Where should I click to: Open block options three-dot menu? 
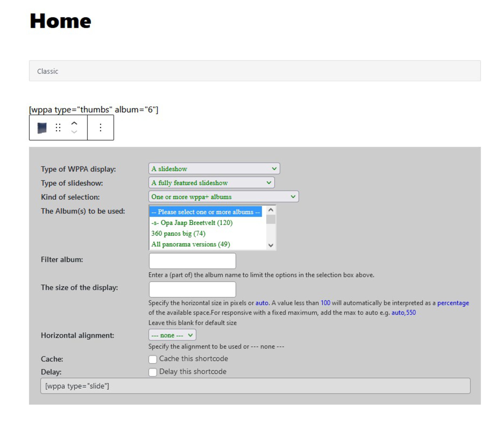click(101, 128)
